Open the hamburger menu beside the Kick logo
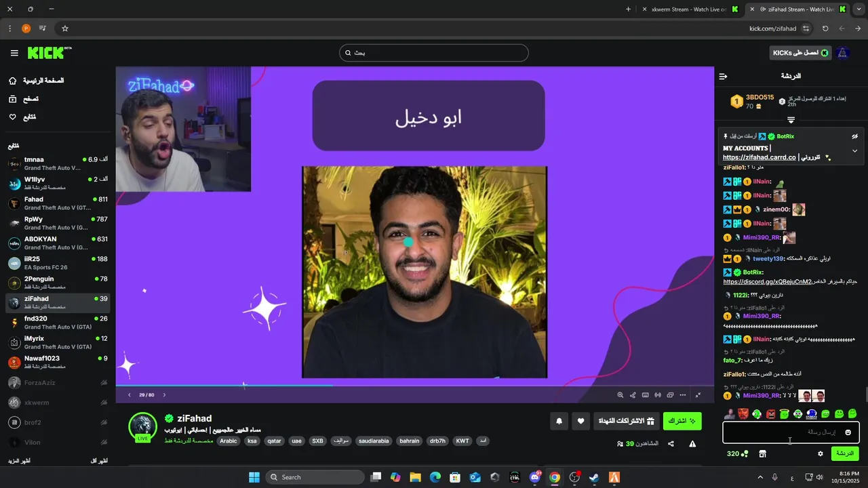 14,53
